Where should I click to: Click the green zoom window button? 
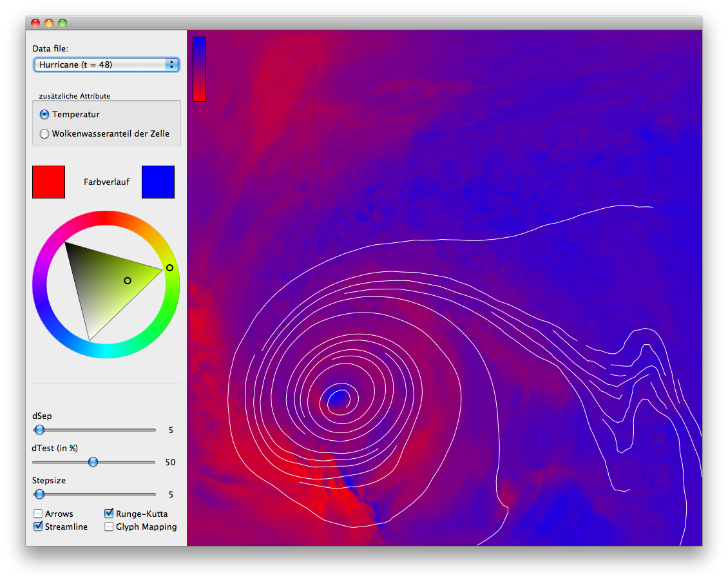coord(62,23)
